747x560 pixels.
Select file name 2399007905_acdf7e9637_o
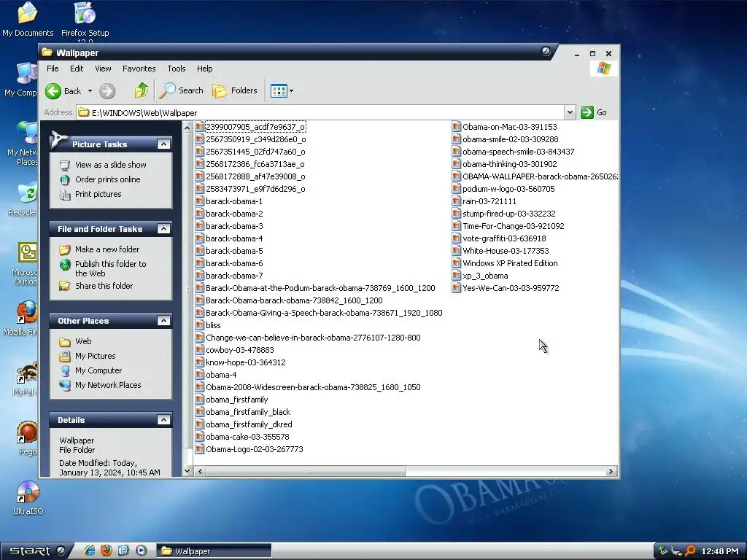pyautogui.click(x=255, y=127)
